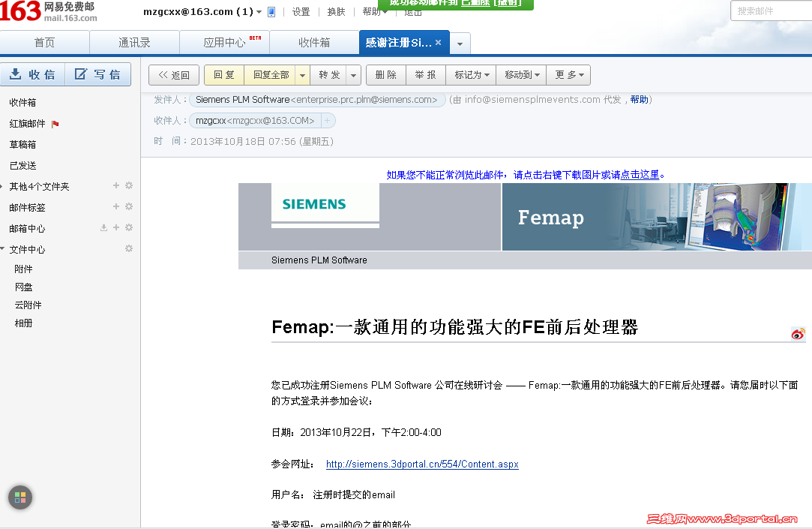Open 更多 more dropdown
The width and height of the screenshot is (812, 529).
(x=568, y=75)
